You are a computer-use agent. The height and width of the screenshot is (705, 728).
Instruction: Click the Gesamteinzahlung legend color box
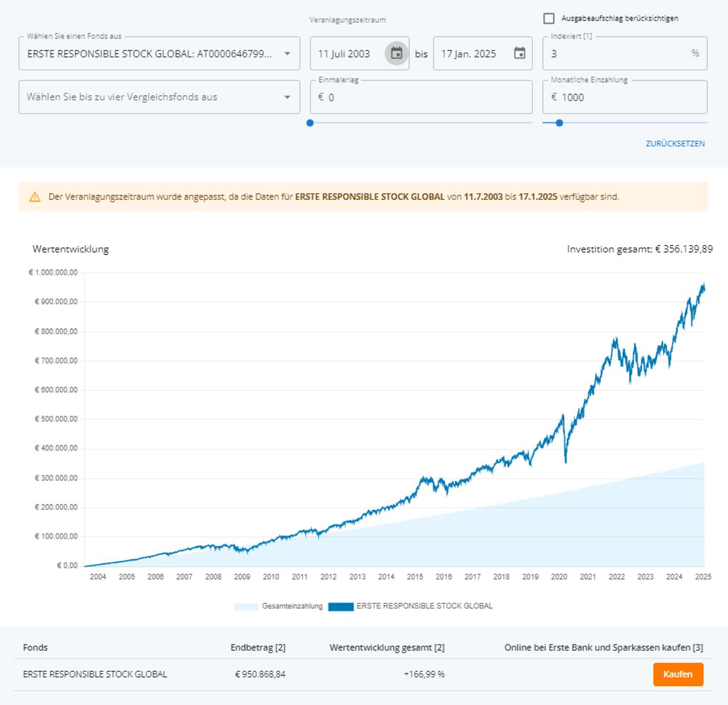pyautogui.click(x=246, y=607)
